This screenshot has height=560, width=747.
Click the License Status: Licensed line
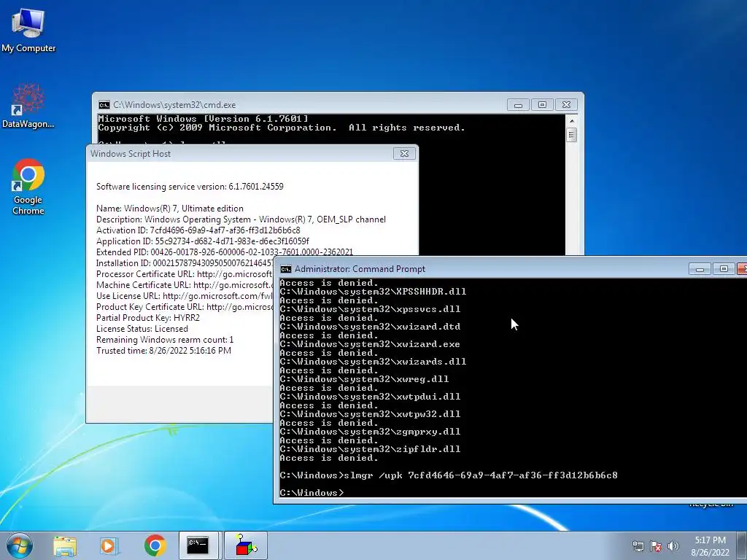(142, 329)
